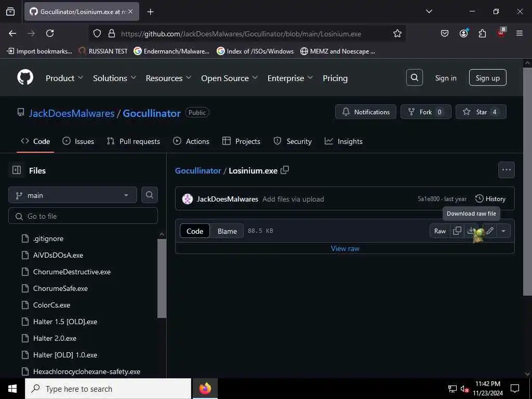Open commit History link
Screen dimensions: 532x399
click(490, 199)
